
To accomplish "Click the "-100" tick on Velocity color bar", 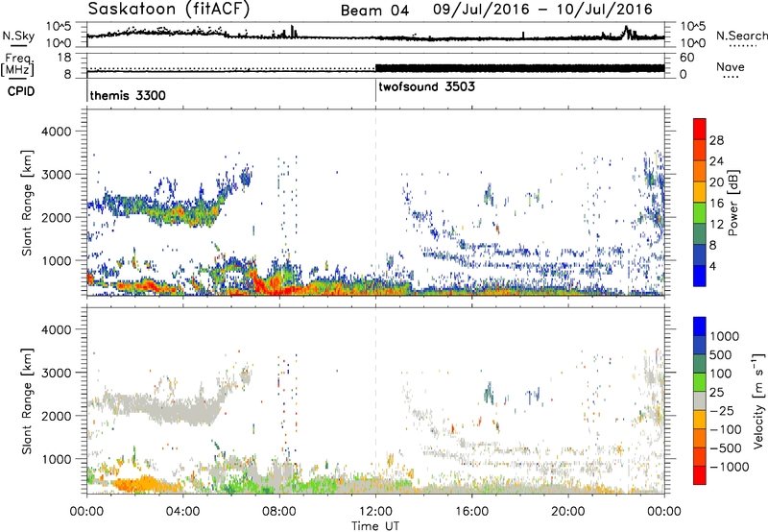I will pos(726,429).
